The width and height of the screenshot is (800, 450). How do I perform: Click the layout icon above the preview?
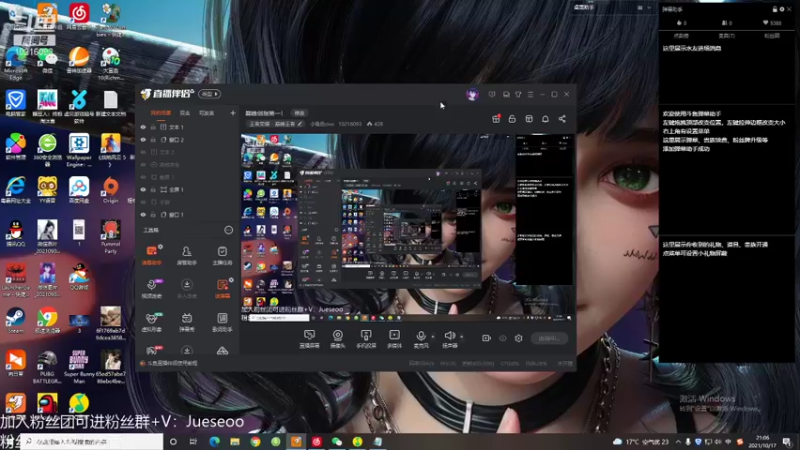(x=529, y=119)
